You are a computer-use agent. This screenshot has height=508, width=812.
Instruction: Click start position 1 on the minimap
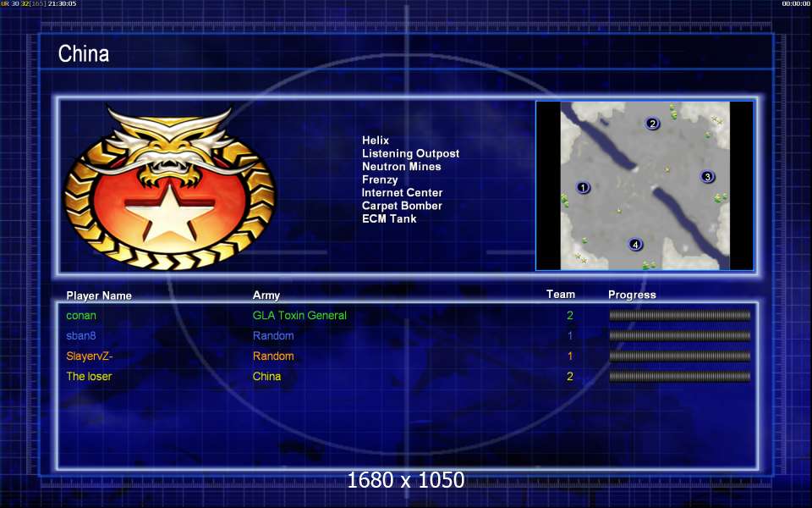pyautogui.click(x=583, y=187)
